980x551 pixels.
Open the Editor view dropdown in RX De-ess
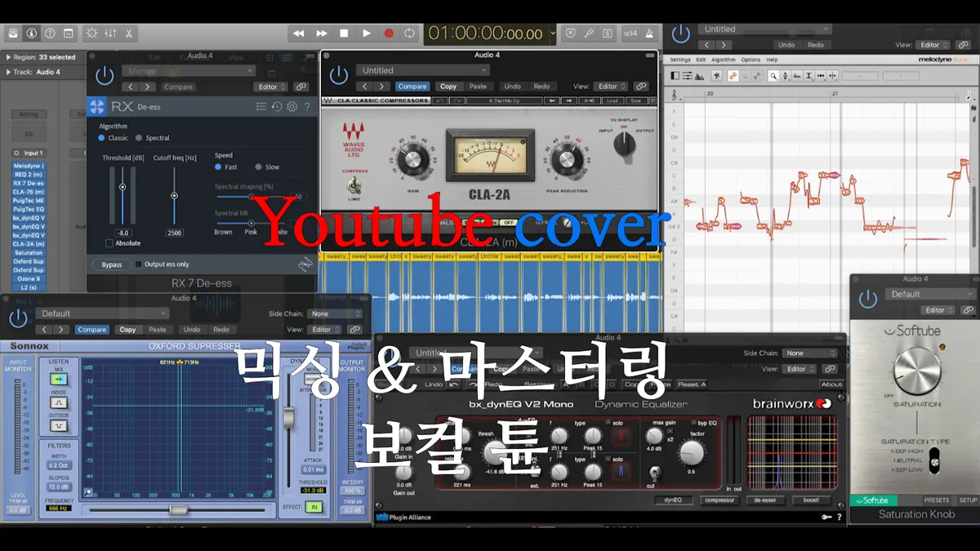(x=269, y=87)
